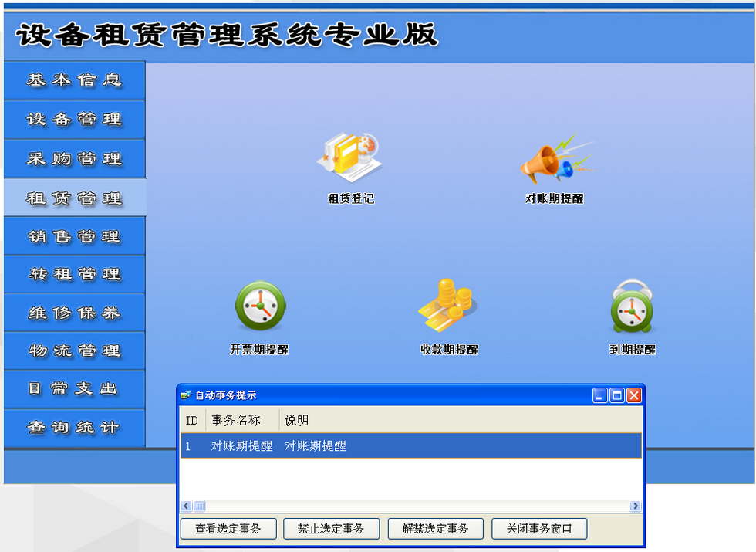Maximize the 自动事务提示 window
This screenshot has width=756, height=552.
tap(616, 395)
